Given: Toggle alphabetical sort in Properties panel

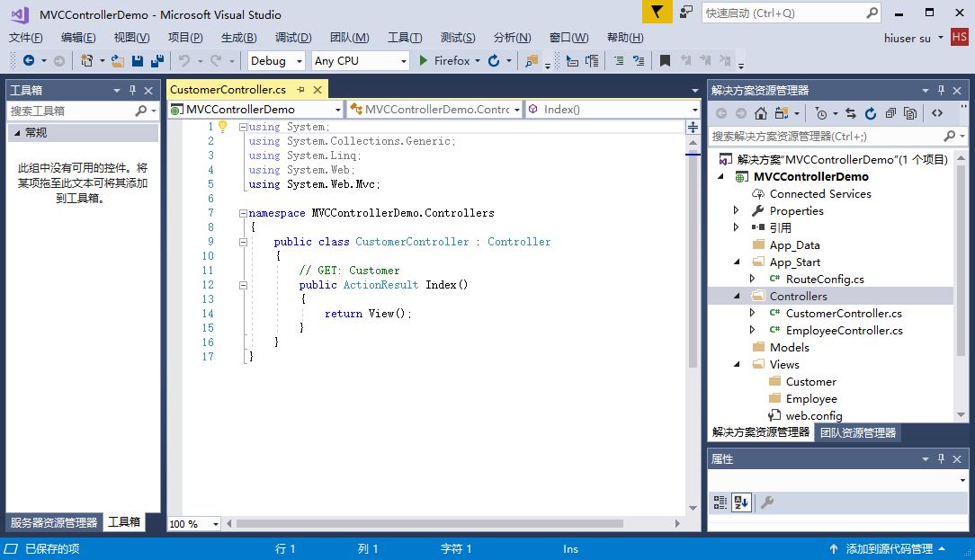Looking at the screenshot, I should pyautogui.click(x=741, y=502).
